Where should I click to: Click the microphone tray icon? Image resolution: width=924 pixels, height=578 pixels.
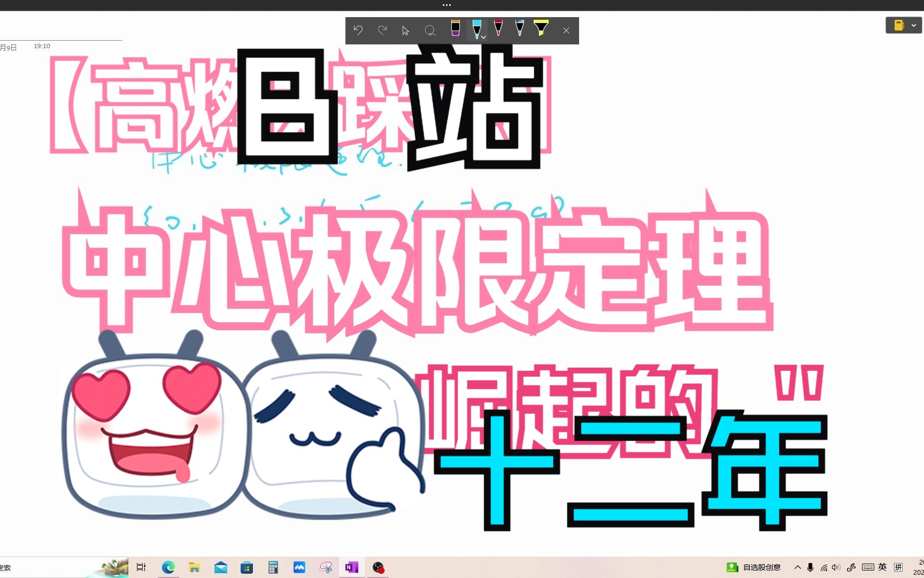[810, 567]
